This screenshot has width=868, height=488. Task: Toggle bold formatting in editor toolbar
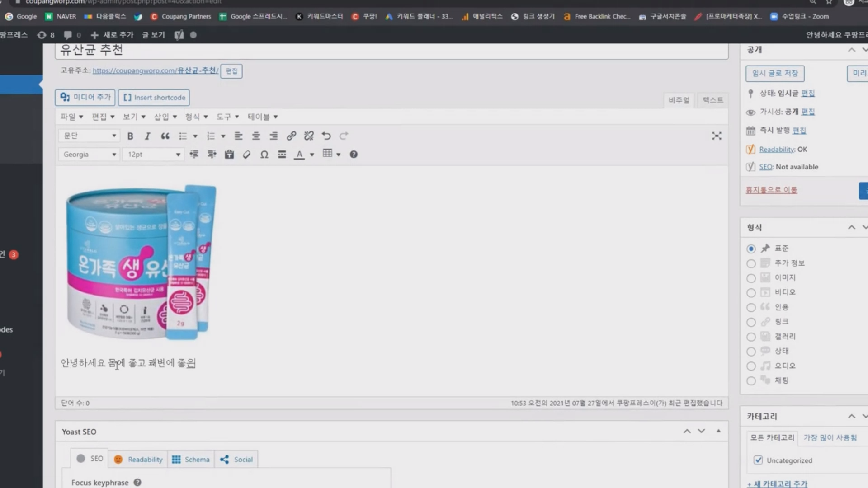(x=130, y=136)
